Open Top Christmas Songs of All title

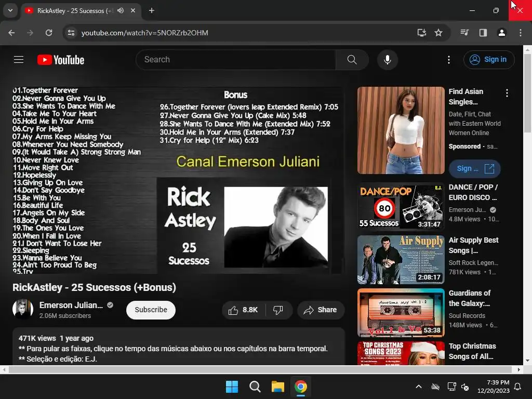(x=472, y=351)
